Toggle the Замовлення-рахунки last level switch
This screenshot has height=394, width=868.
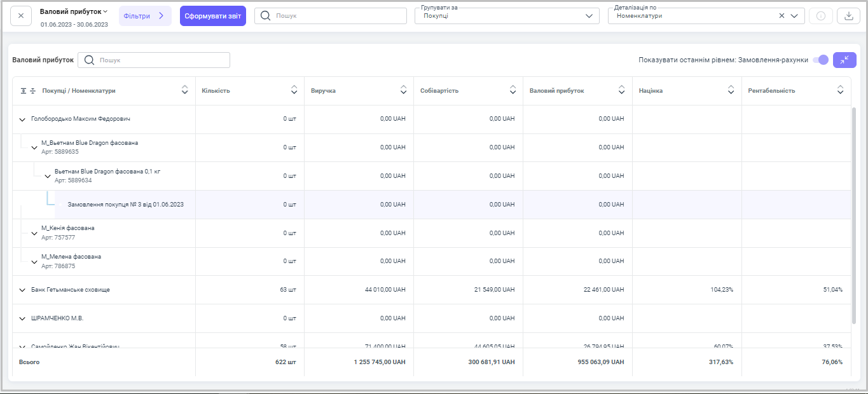tap(821, 60)
